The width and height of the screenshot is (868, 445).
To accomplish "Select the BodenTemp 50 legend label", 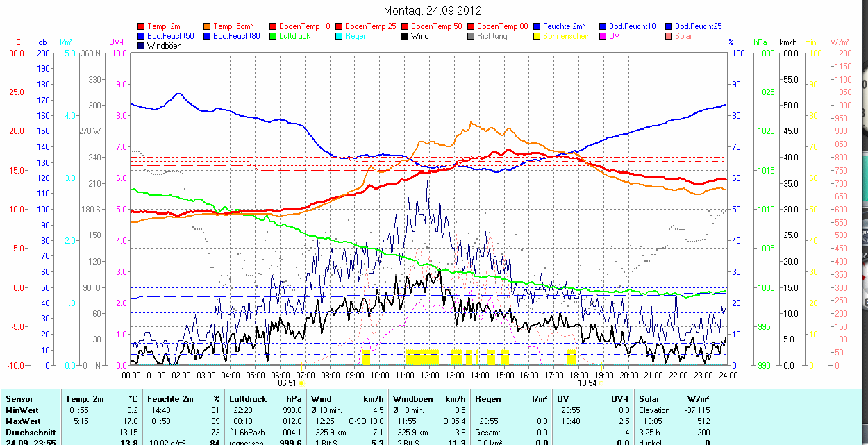I will [x=437, y=26].
